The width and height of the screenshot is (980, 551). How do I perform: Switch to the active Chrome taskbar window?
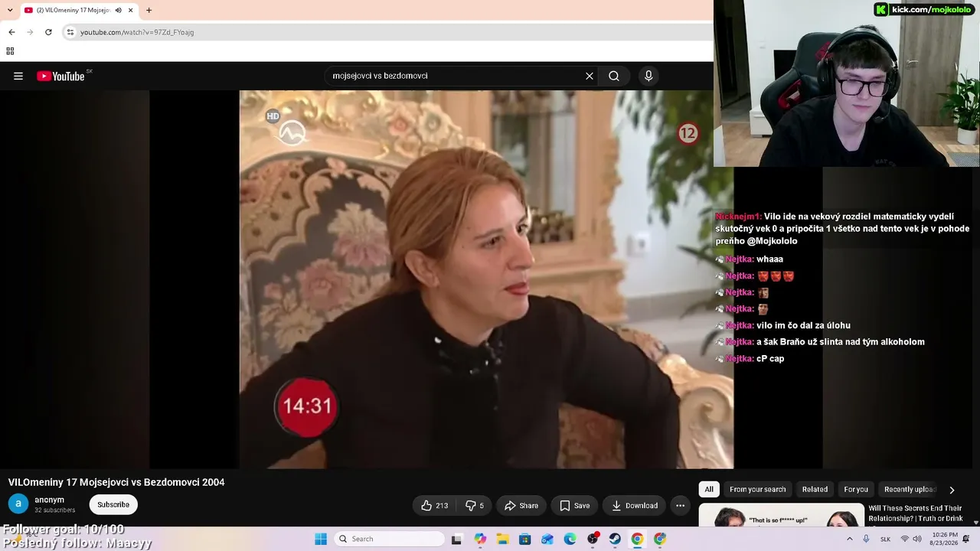[637, 539]
